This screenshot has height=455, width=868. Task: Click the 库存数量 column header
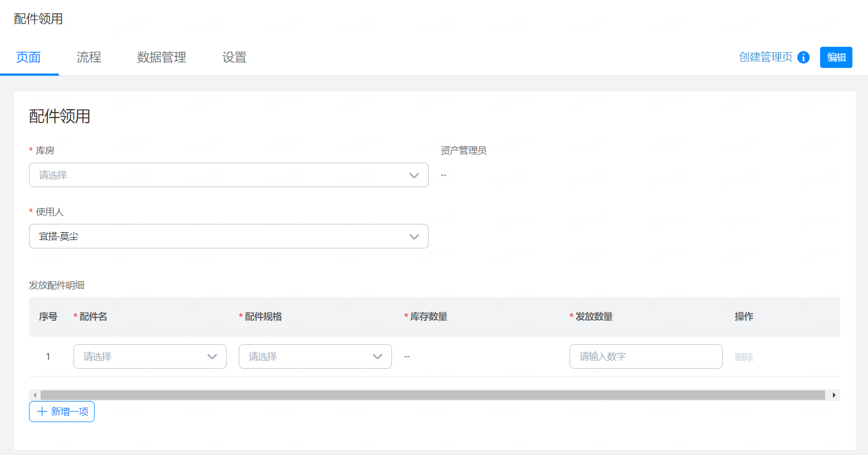pos(426,316)
